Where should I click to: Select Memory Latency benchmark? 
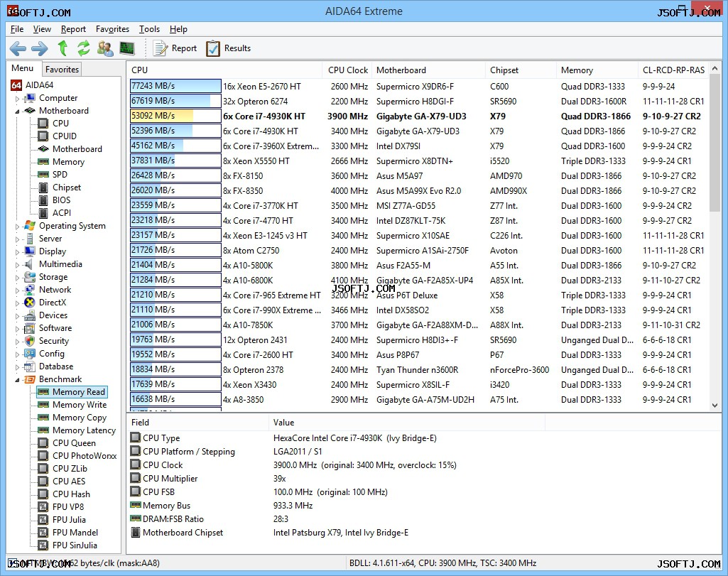click(77, 430)
